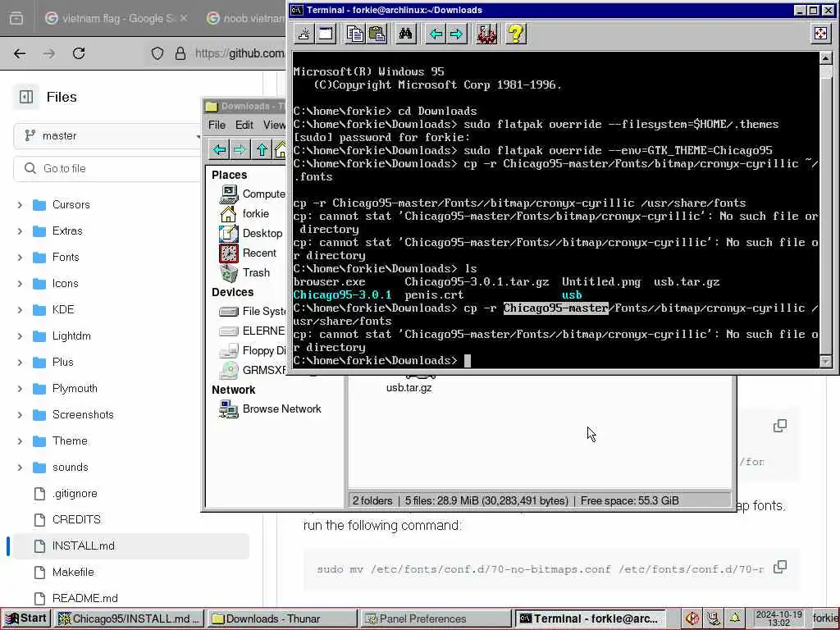
Task: Click Start button on taskbar
Action: click(26, 619)
